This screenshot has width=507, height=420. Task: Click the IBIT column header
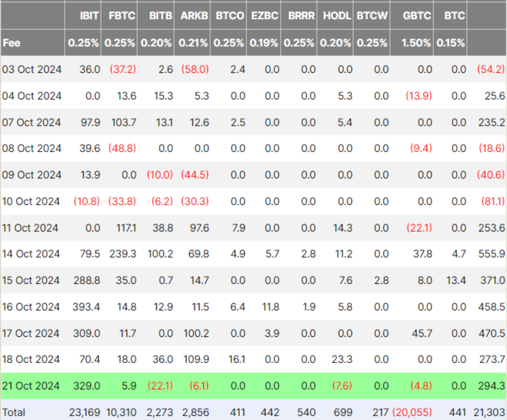pos(88,16)
